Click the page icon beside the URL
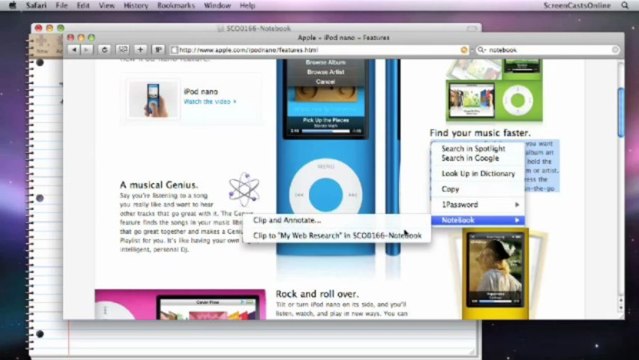This screenshot has height=360, width=639. coord(174,50)
